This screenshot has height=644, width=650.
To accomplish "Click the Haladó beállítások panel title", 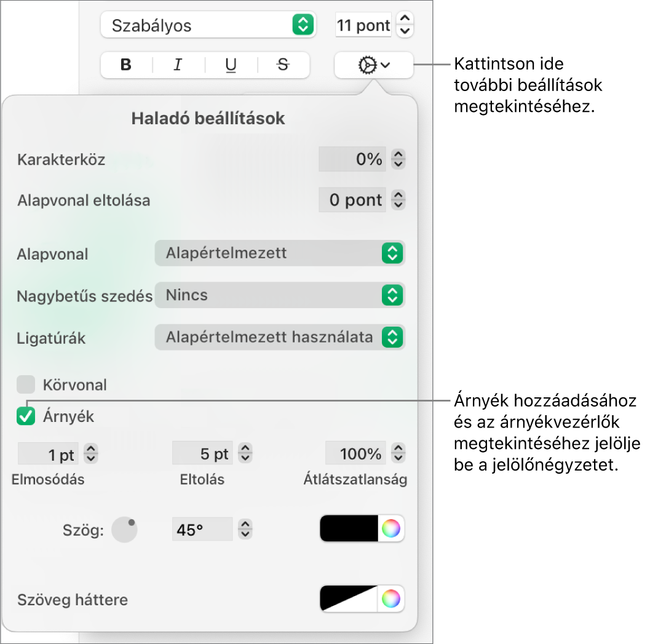I will pos(208,118).
